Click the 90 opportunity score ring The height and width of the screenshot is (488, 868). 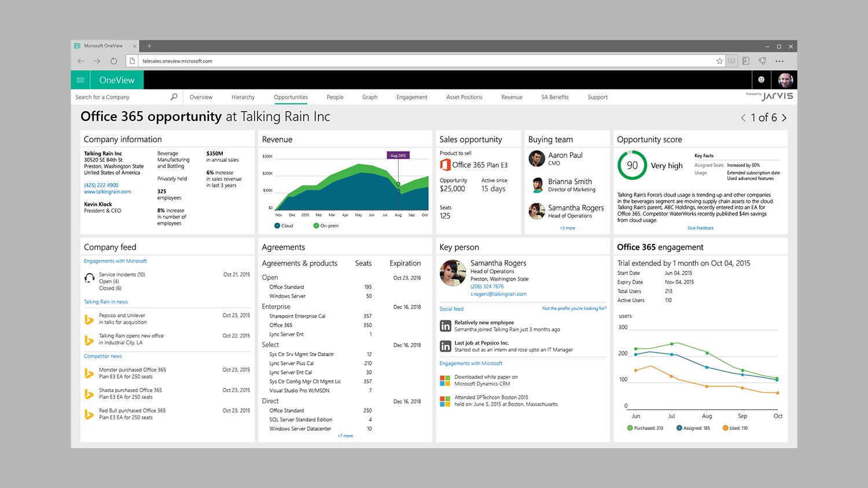click(x=632, y=165)
